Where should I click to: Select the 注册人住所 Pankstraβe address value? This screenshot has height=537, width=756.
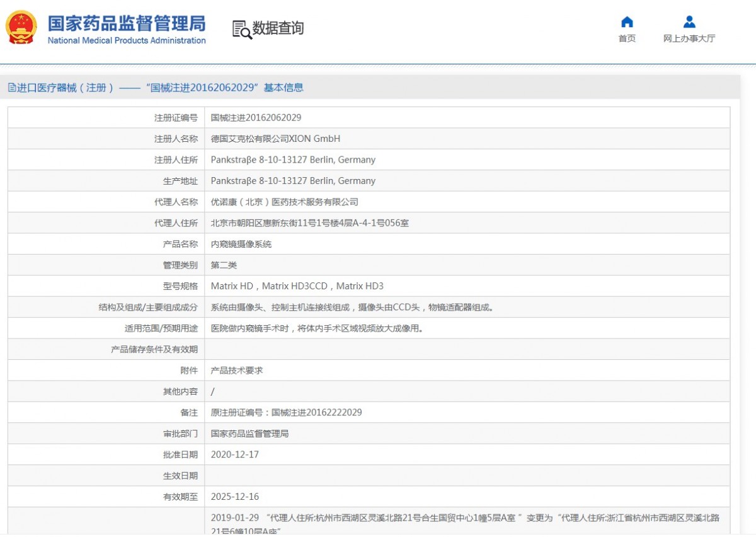pyautogui.click(x=293, y=160)
